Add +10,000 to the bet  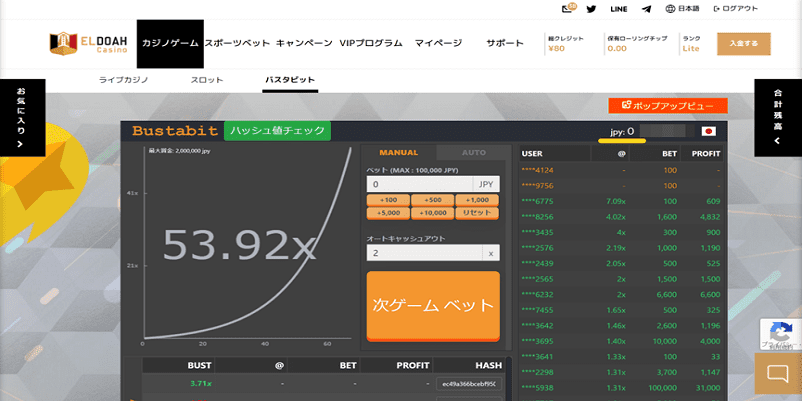[x=433, y=213]
